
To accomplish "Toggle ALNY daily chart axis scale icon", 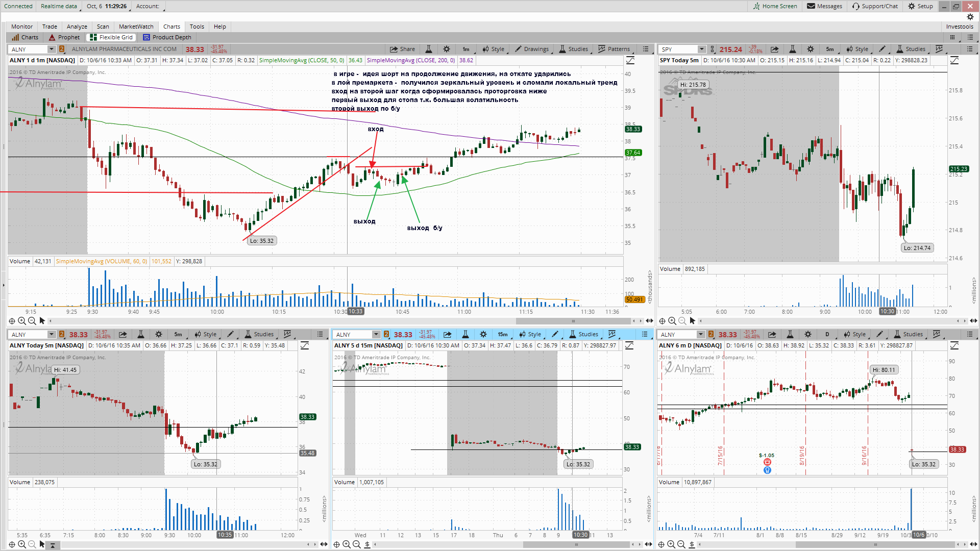I will pos(954,345).
